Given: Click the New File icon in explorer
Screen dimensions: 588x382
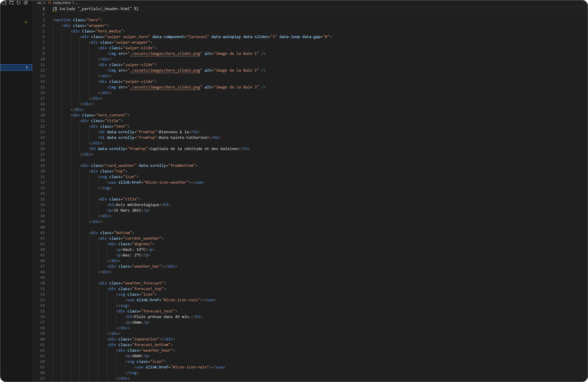Looking at the screenshot, I should [4, 3].
